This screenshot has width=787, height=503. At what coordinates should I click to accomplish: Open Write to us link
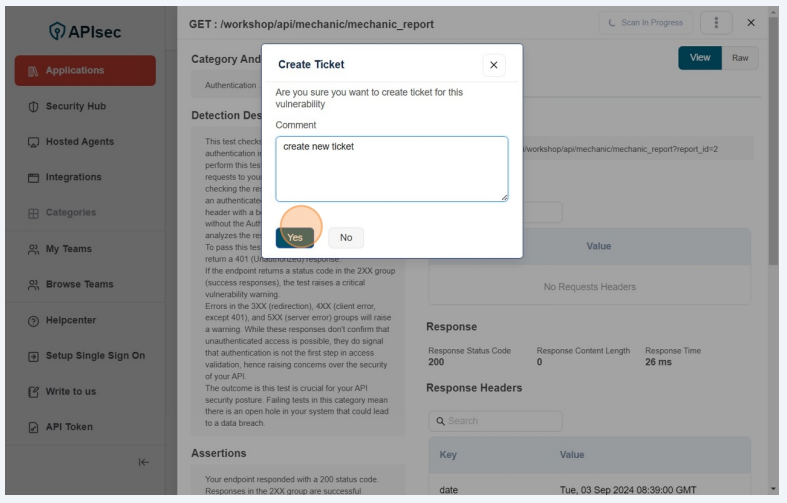tap(70, 391)
